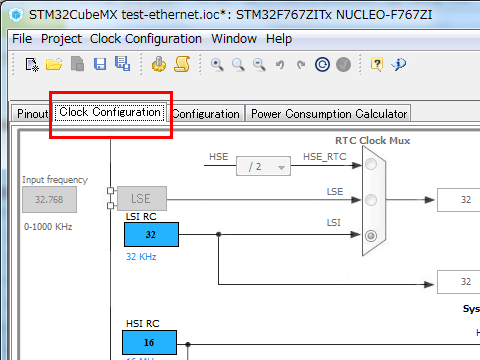Open the Clock Configuration menu
Image resolution: width=480 pixels, height=360 pixels.
click(146, 39)
